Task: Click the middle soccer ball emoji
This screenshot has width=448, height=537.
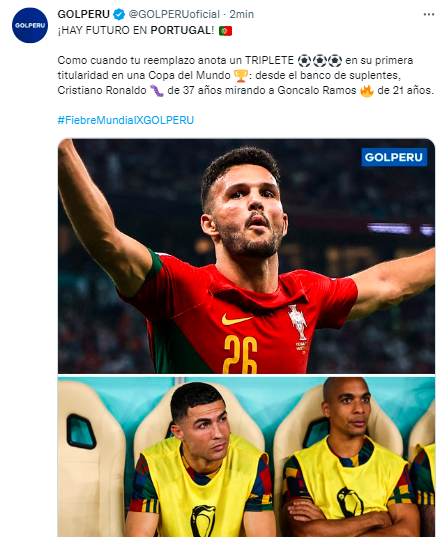Action: (320, 61)
